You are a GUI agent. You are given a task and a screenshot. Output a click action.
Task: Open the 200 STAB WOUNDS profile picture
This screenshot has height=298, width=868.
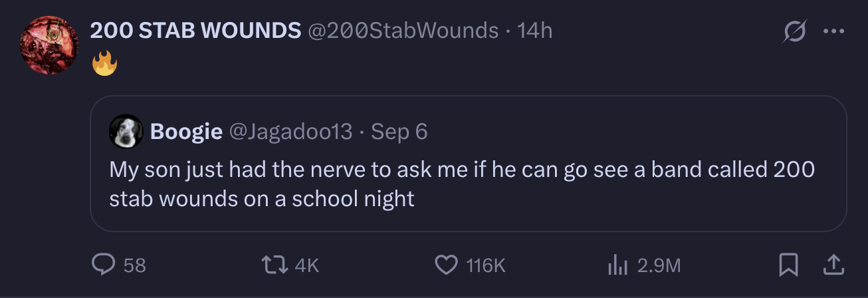[50, 45]
